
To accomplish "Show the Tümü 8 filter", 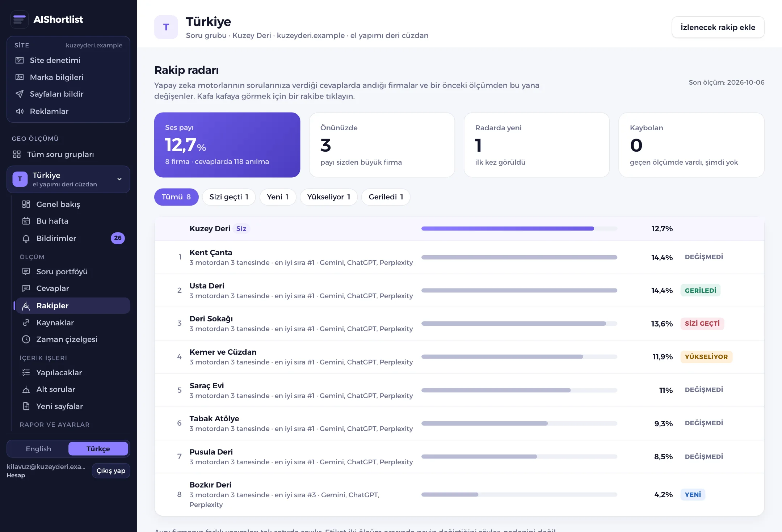I will click(176, 197).
